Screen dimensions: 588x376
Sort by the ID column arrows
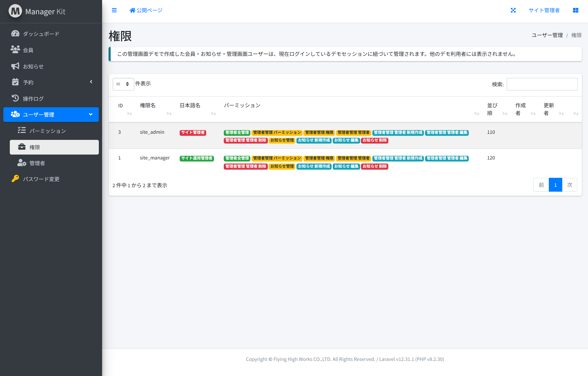[x=130, y=114]
